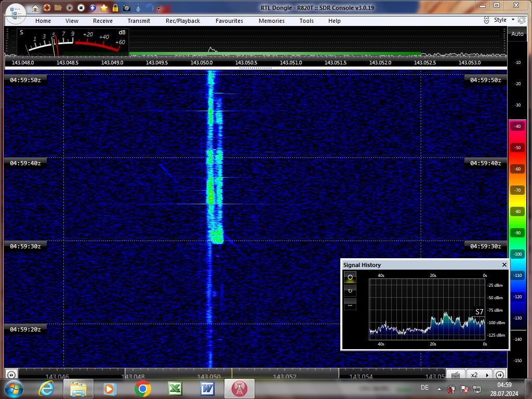Open Windows Explorer from the taskbar

pos(78,389)
